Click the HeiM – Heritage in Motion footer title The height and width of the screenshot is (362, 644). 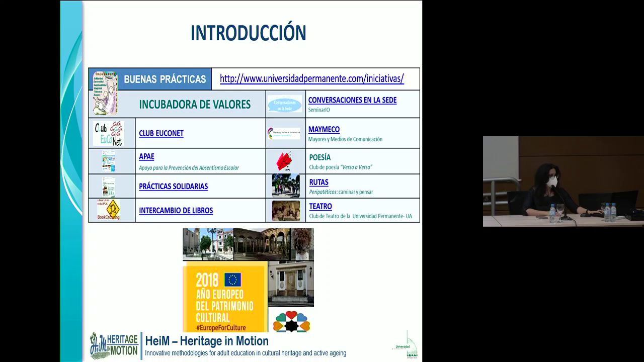207,341
